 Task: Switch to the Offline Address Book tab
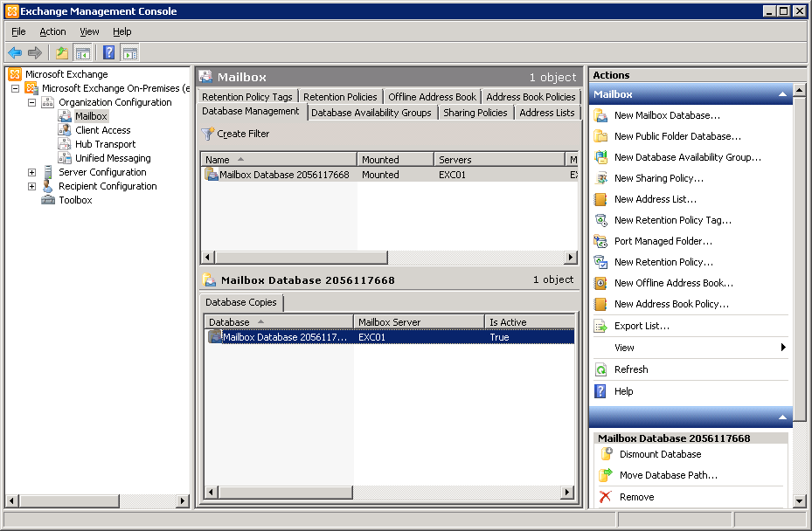[x=432, y=97]
